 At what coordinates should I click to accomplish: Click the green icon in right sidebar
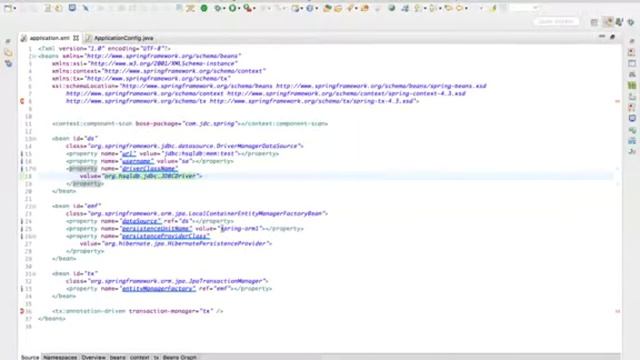(x=632, y=85)
